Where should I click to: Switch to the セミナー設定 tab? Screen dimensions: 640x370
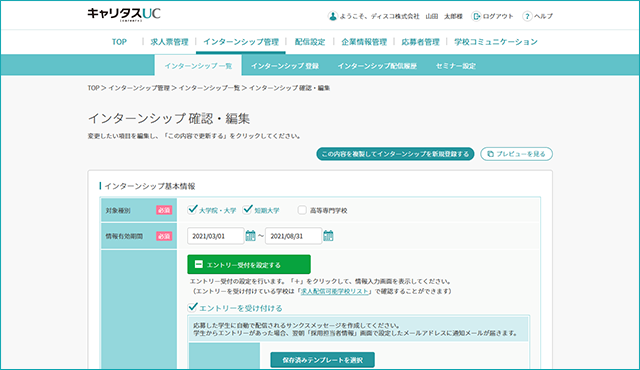tap(456, 66)
